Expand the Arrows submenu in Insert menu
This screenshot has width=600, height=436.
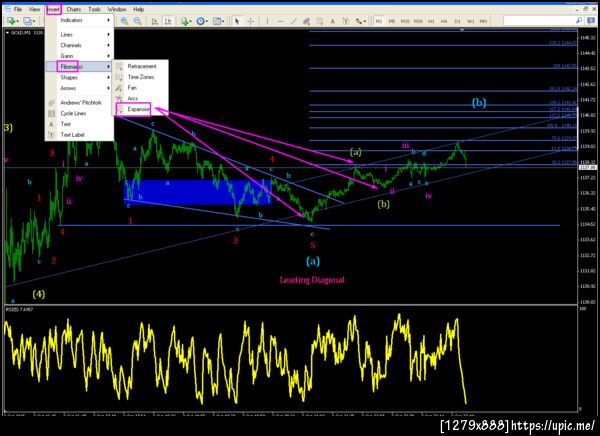pyautogui.click(x=80, y=88)
